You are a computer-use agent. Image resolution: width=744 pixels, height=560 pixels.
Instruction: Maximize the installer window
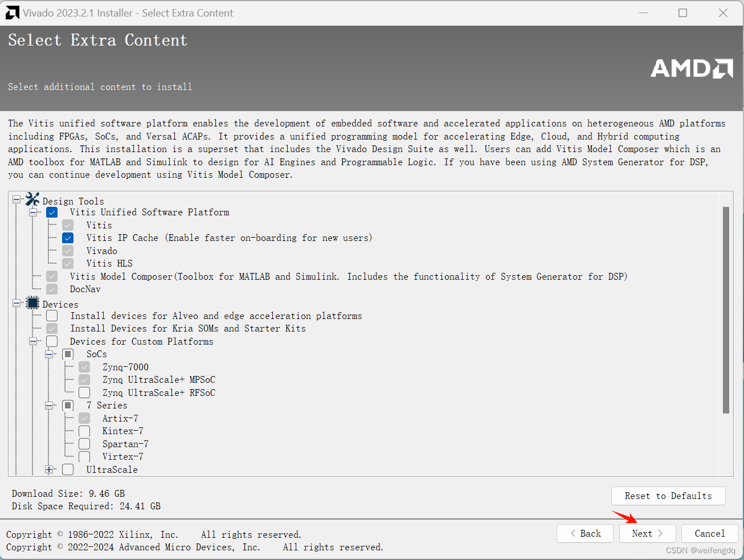[682, 13]
